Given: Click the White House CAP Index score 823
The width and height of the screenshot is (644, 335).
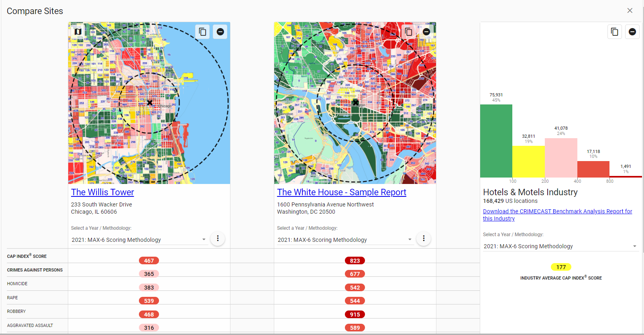Looking at the screenshot, I should (355, 261).
